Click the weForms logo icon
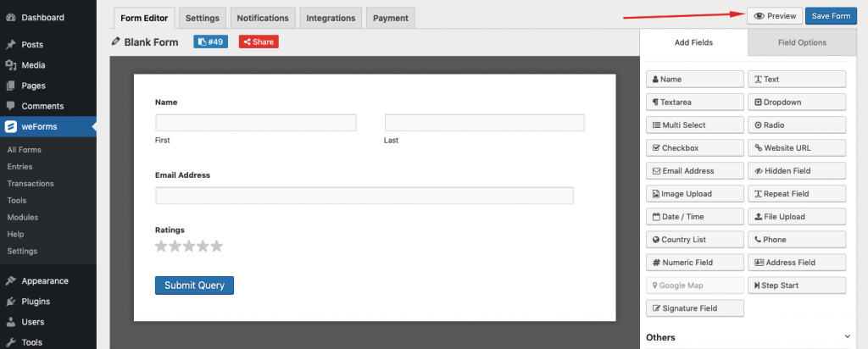 point(10,127)
